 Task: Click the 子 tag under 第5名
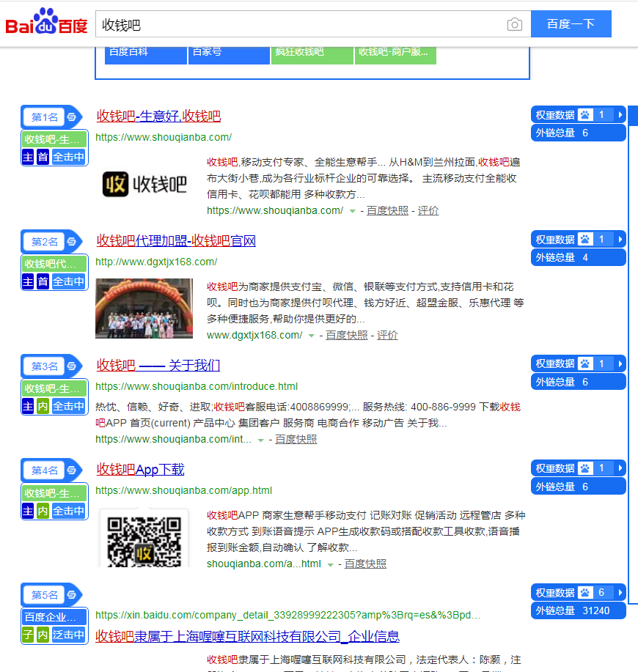coord(28,635)
